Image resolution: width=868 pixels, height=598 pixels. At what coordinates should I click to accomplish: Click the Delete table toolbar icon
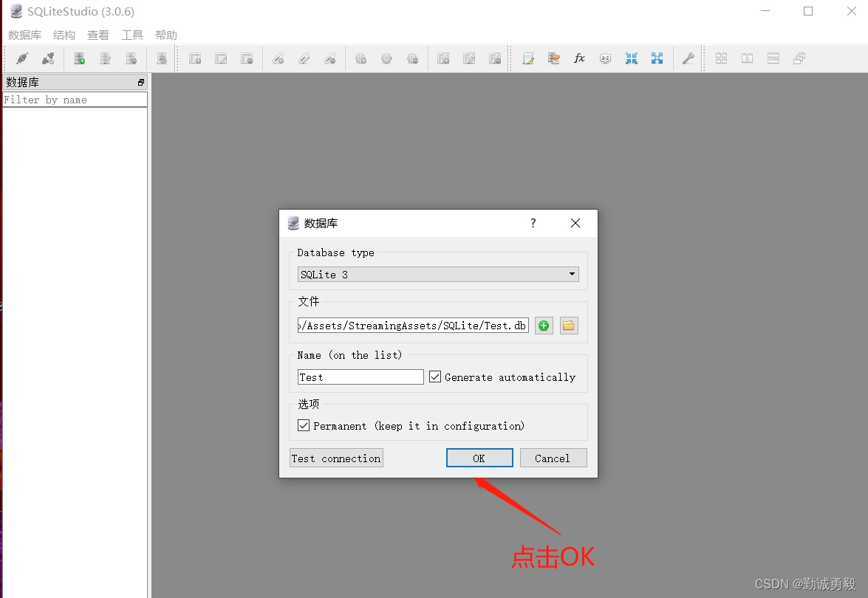[247, 58]
